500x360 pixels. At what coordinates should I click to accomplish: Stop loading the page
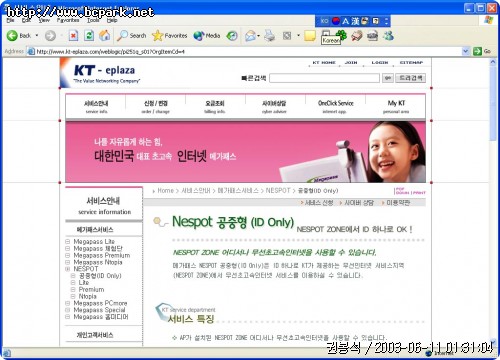click(x=73, y=35)
